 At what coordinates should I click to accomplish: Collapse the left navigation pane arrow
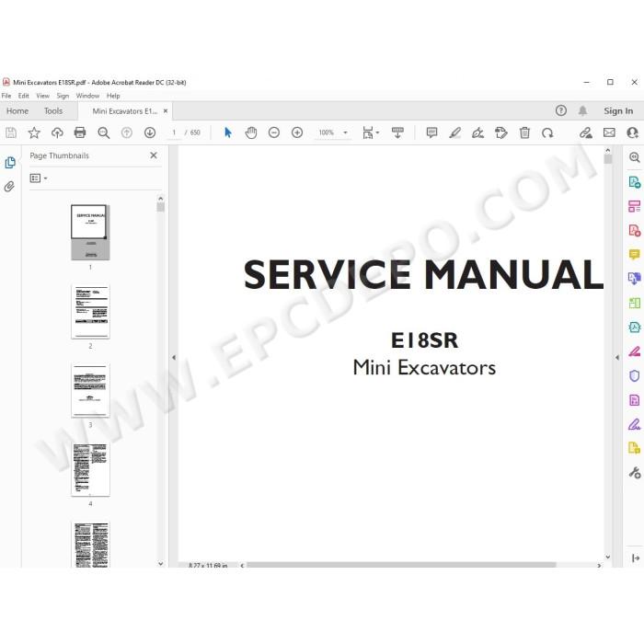click(x=174, y=357)
